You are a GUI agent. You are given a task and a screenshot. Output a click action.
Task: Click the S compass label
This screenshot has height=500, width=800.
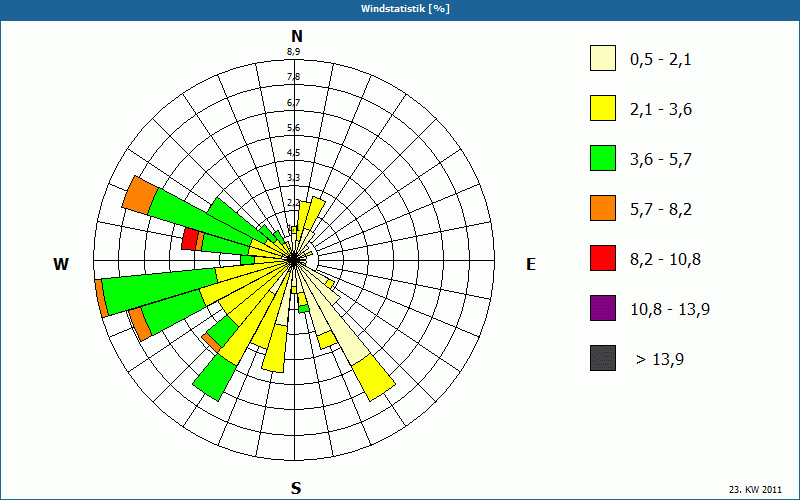click(296, 488)
